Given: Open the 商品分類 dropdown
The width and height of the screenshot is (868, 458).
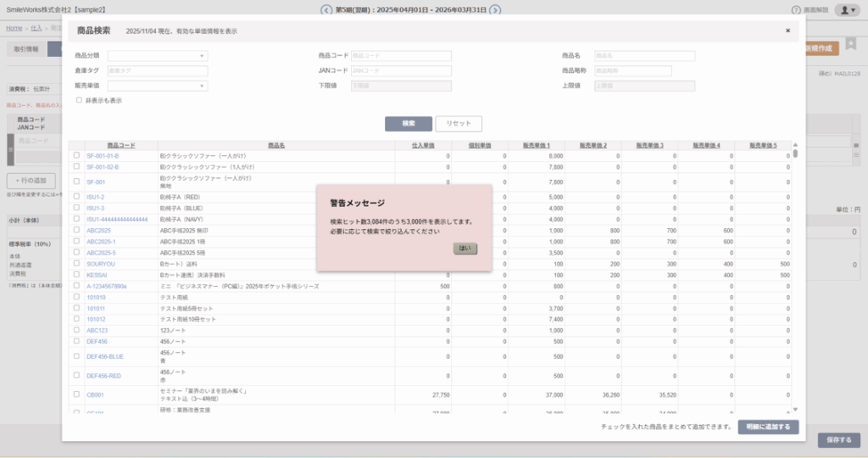Looking at the screenshot, I should 158,56.
